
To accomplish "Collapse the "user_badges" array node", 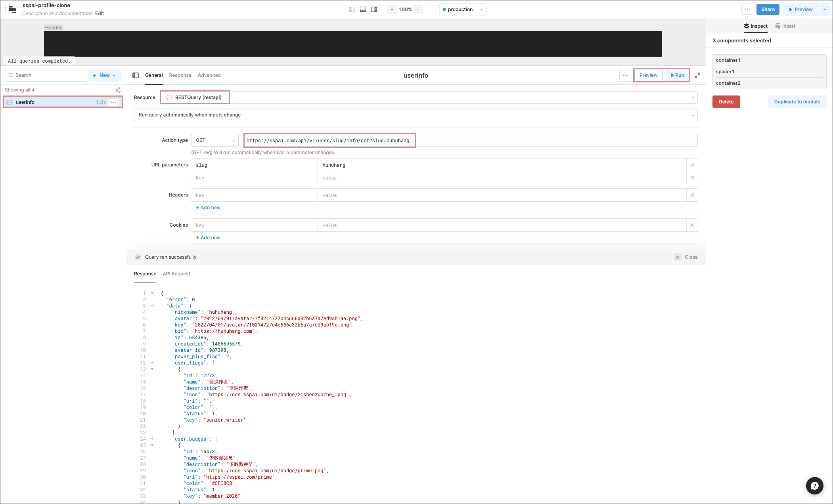I will point(152,439).
